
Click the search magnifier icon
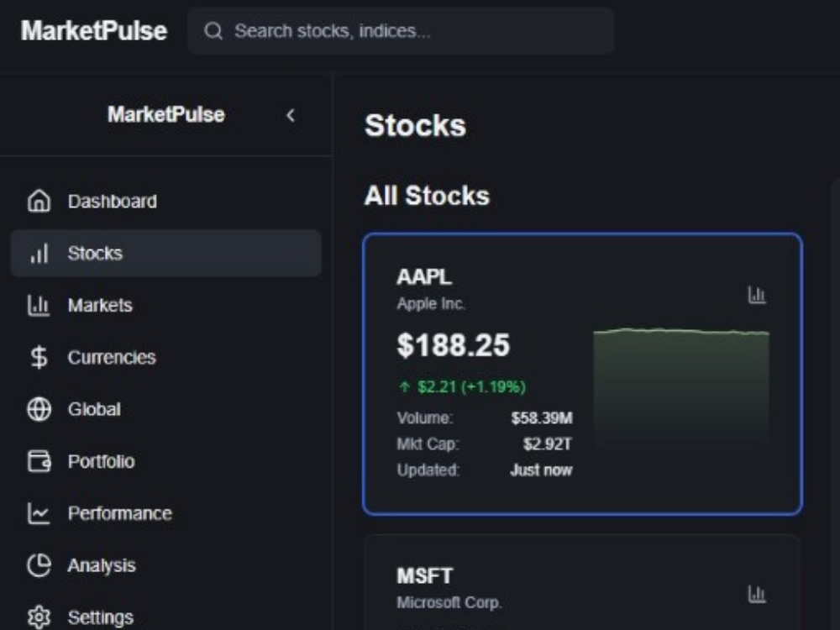click(x=213, y=31)
